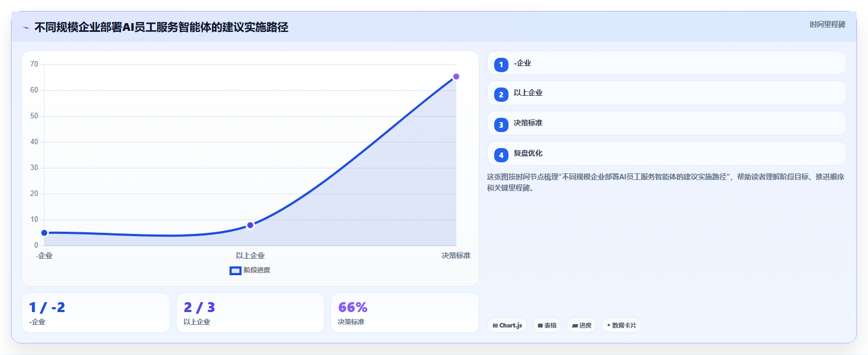Viewport: 868px width, 355px height.
Task: Open the 决策标准 milestone row
Action: [667, 123]
